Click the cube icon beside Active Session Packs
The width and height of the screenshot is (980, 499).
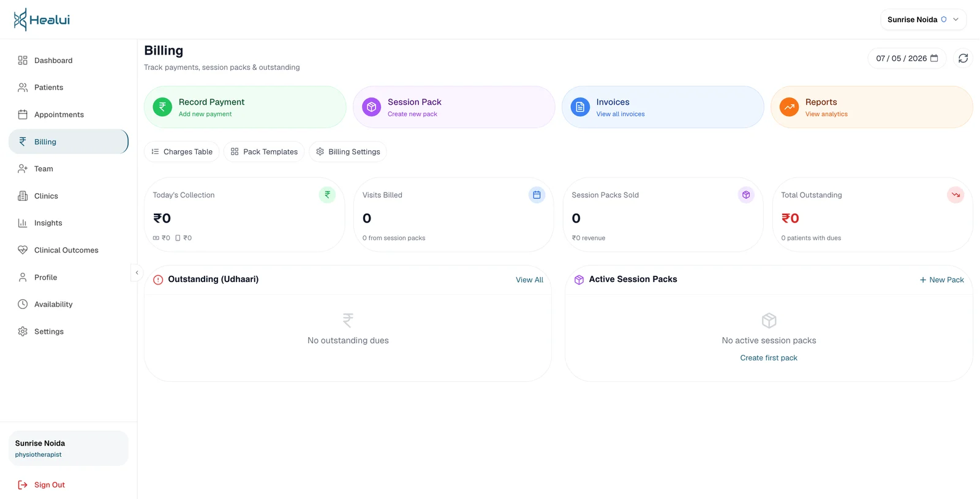coord(579,280)
